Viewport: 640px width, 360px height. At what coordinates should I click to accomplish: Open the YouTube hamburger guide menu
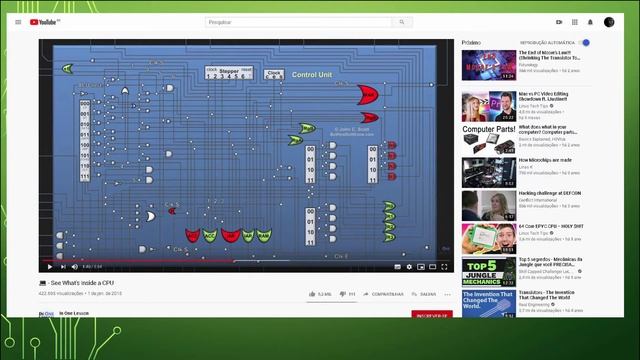point(18,22)
